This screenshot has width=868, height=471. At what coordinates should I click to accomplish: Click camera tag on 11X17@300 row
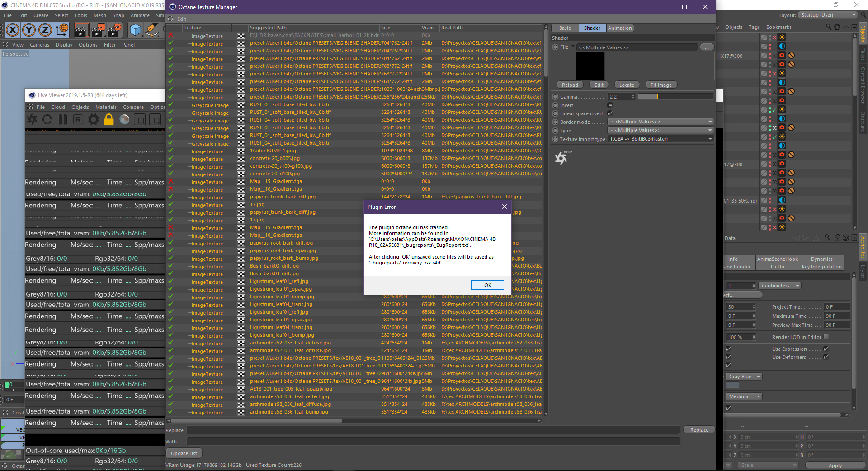tap(782, 56)
